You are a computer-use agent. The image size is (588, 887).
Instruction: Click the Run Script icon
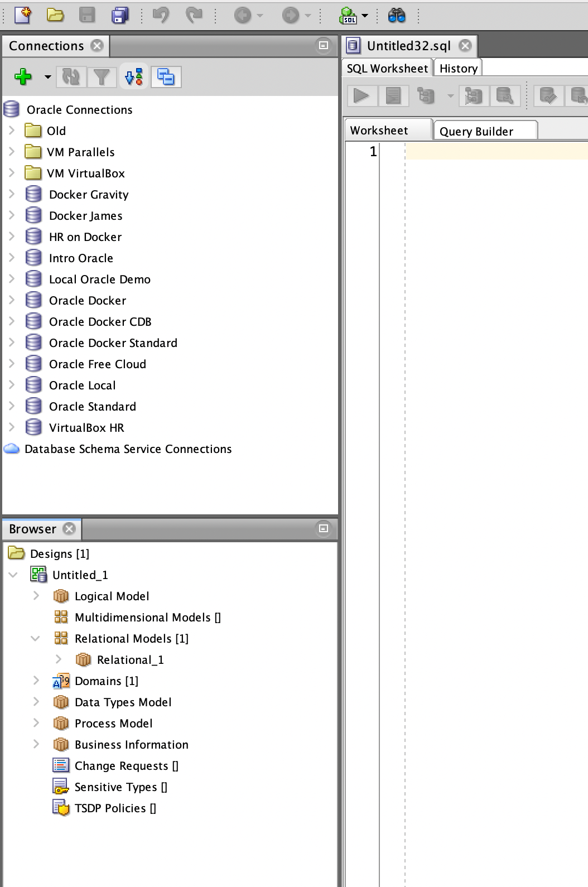(393, 96)
